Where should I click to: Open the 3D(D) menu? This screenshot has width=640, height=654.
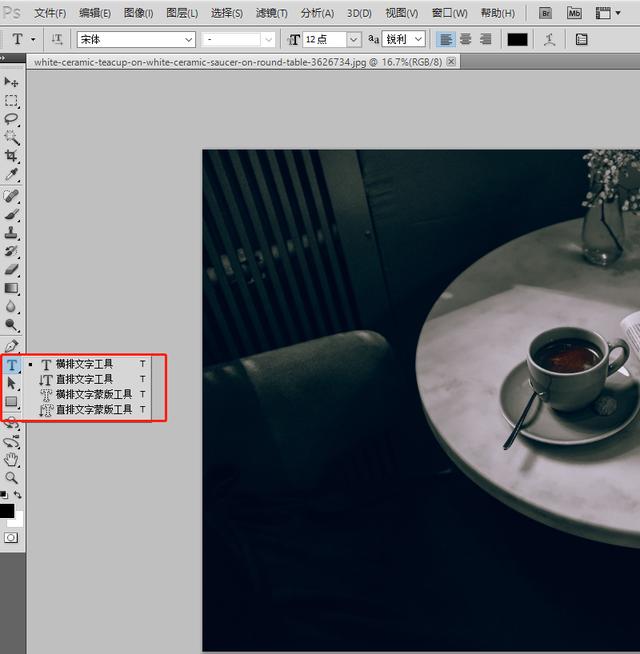(359, 13)
